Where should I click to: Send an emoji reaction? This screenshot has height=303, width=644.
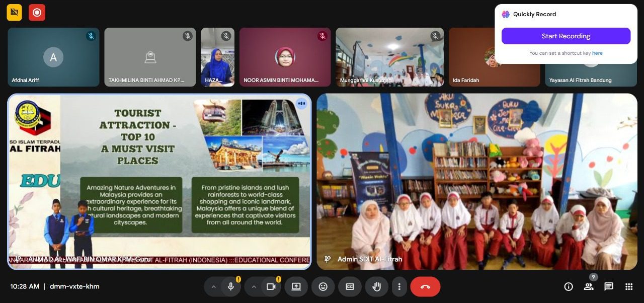tap(323, 286)
